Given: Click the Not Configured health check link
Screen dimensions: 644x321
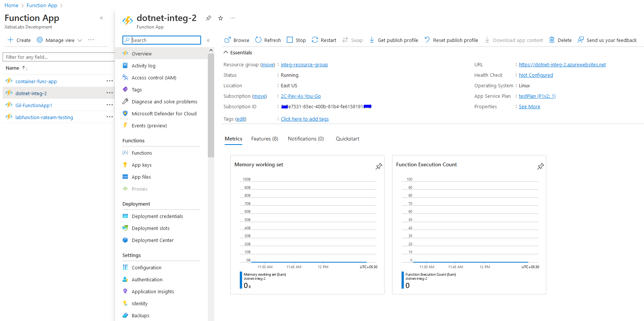Looking at the screenshot, I should click(536, 75).
